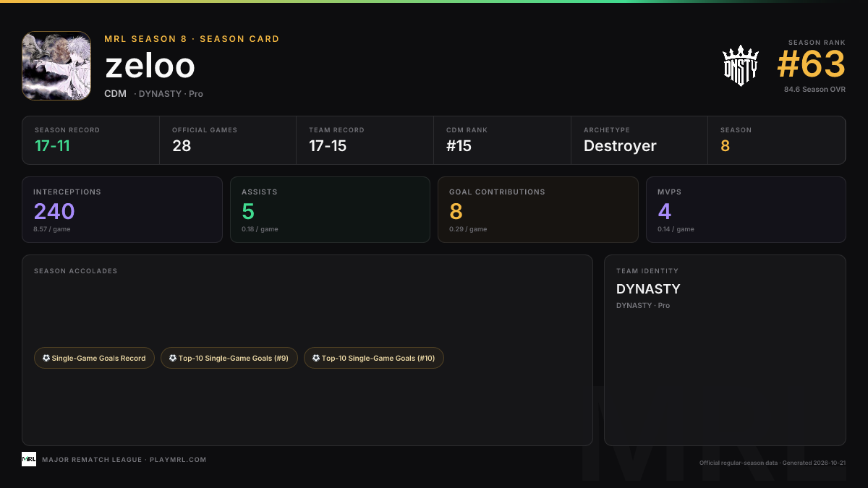Open the Interceptions 240 stat card
This screenshot has width=868, height=488.
pos(122,210)
